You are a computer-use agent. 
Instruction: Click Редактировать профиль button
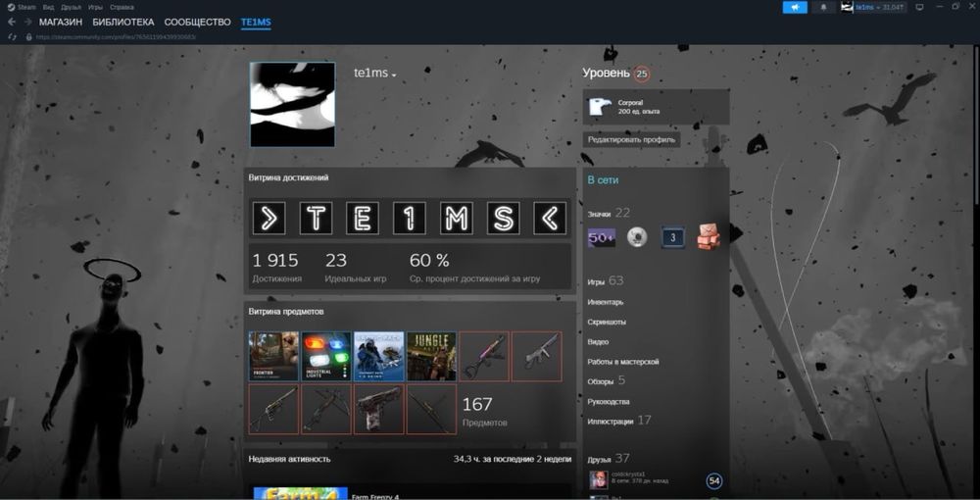[631, 140]
